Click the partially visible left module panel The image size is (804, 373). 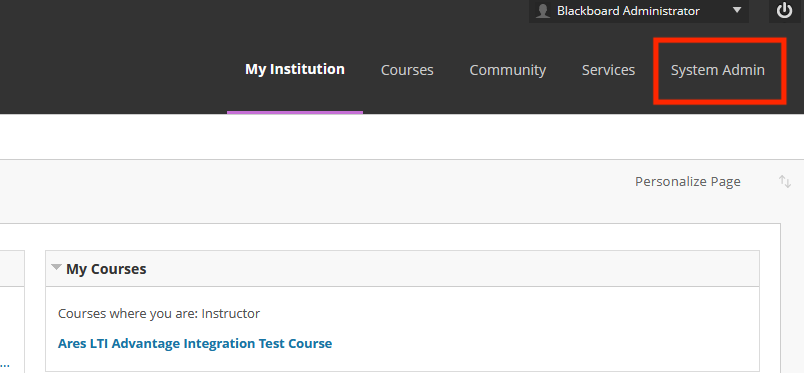[x=12, y=311]
